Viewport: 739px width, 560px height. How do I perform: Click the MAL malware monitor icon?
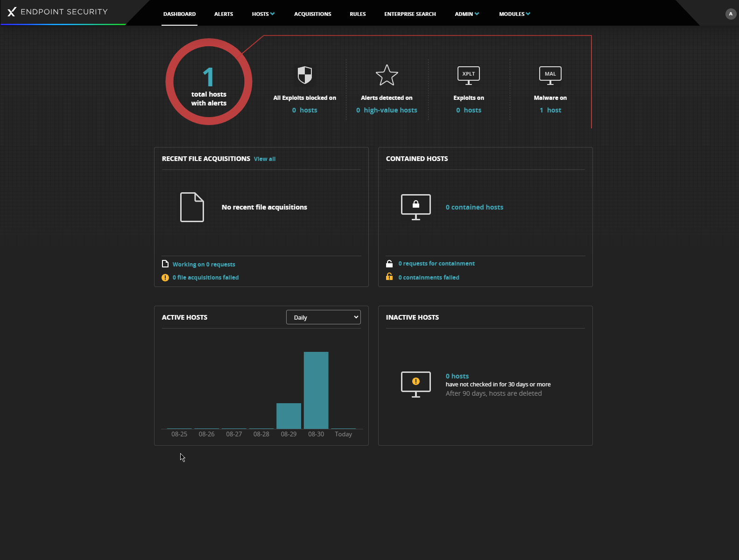[550, 75]
